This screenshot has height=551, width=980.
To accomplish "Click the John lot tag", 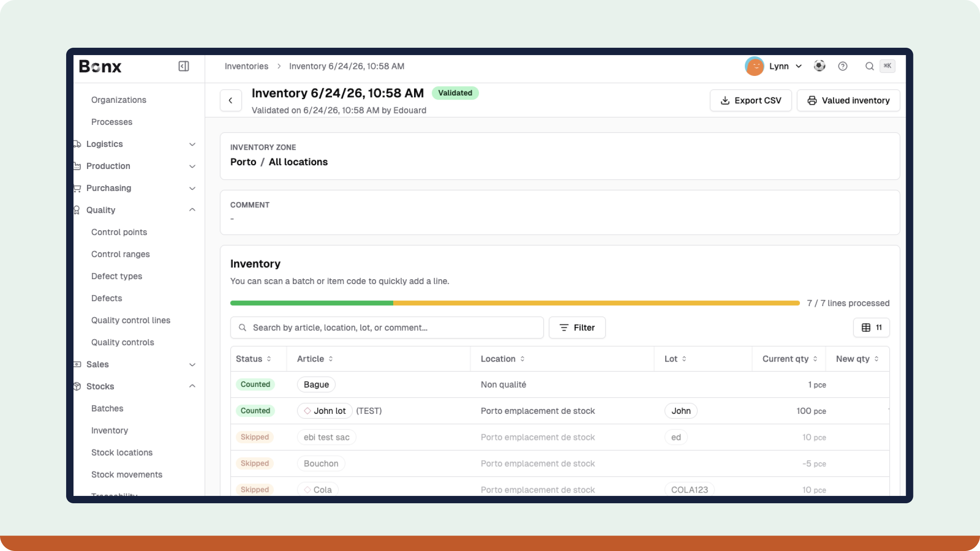I will click(x=681, y=411).
